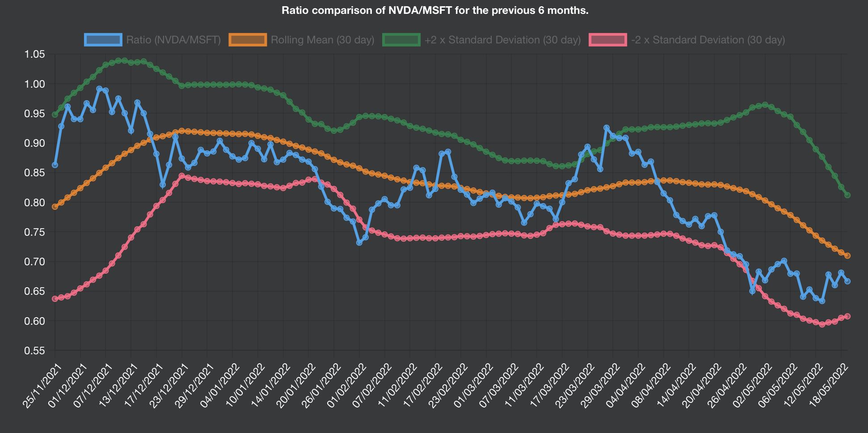Viewport: 868px width, 433px height.
Task: Select the first blue data point on 25/11/2021
Action: click(x=55, y=165)
